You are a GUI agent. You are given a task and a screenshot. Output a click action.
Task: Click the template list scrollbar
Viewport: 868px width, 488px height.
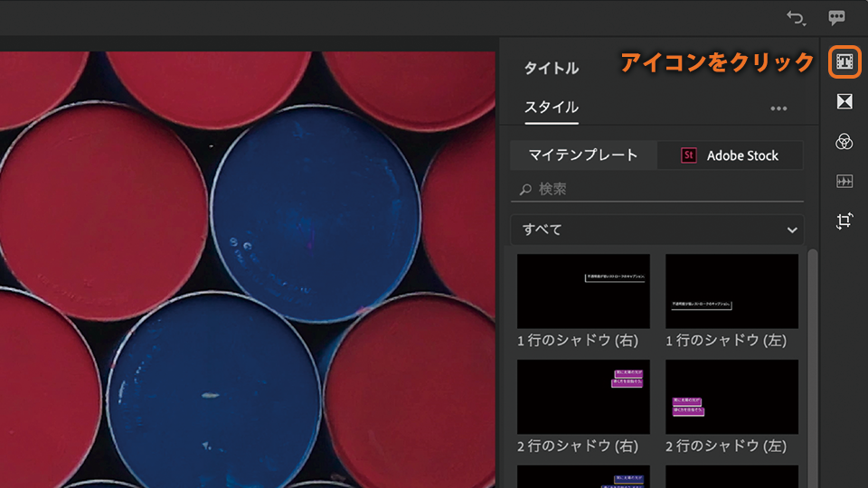[x=812, y=369]
